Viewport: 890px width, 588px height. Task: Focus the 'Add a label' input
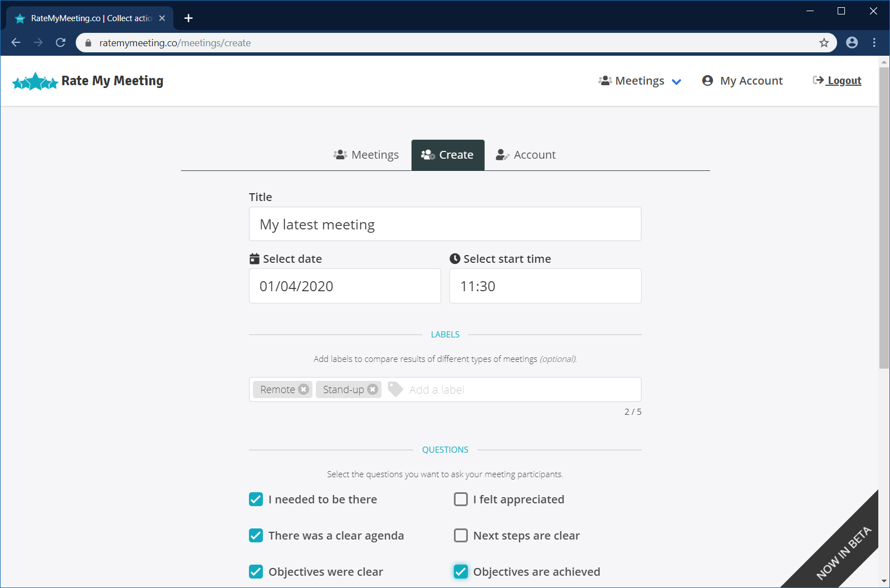point(522,390)
